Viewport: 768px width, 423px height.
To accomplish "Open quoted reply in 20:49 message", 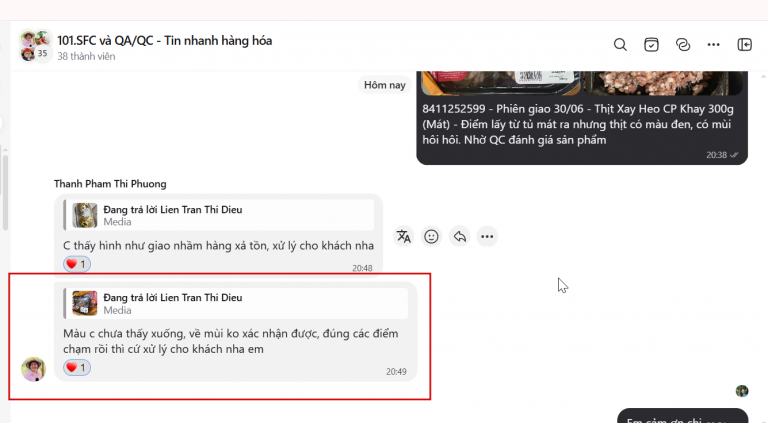I will (236, 304).
